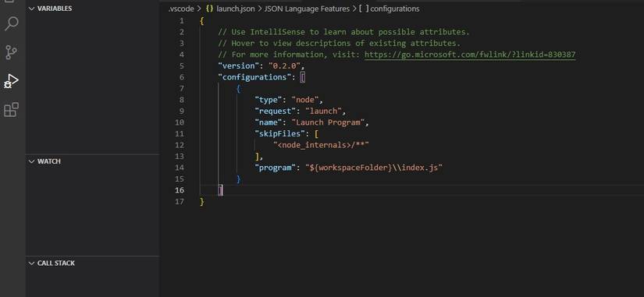
Task: Click the opening bracket after configurations
Action: click(x=303, y=77)
